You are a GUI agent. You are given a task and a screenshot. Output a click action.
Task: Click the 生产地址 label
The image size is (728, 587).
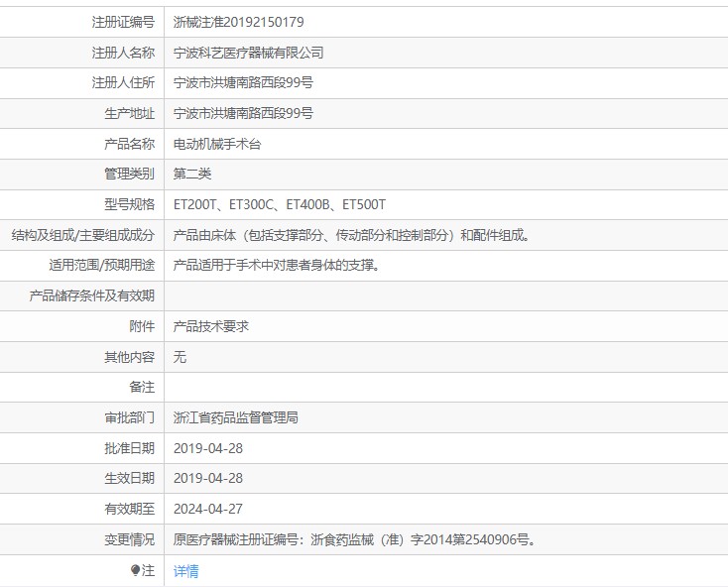tap(130, 113)
